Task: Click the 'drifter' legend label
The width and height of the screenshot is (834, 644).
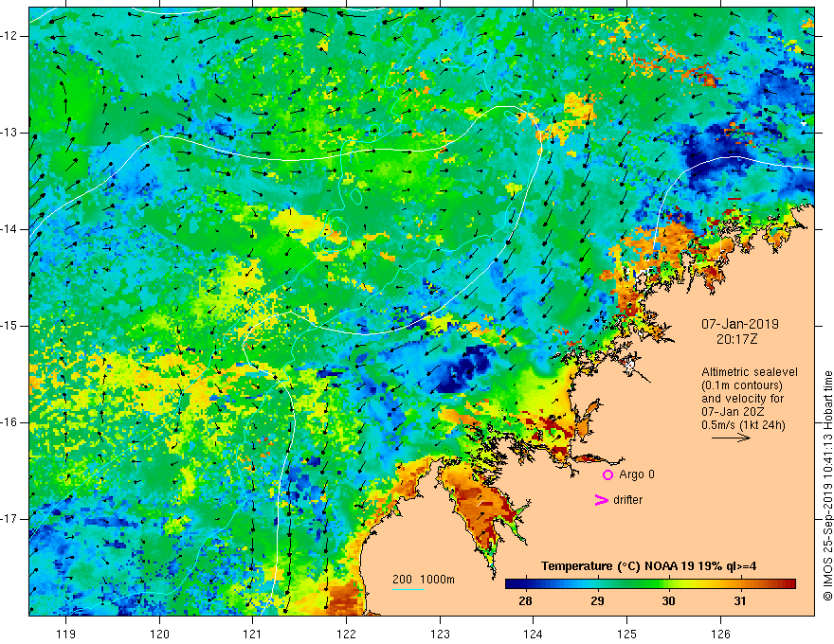Action: click(x=627, y=500)
